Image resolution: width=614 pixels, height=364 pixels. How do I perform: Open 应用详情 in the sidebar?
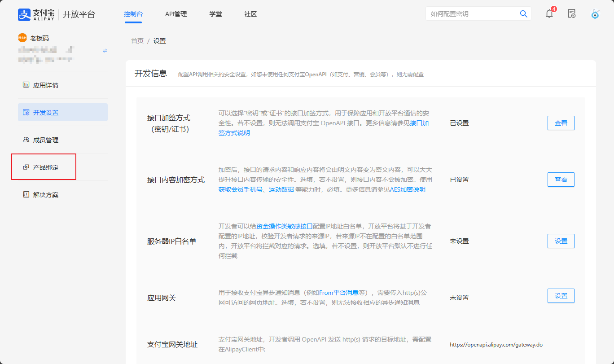(46, 85)
